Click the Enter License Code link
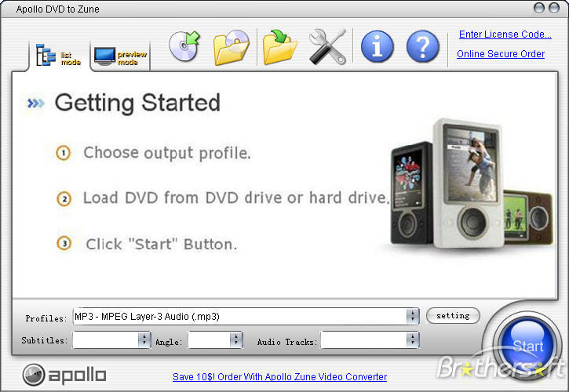The height and width of the screenshot is (392, 569). (505, 34)
